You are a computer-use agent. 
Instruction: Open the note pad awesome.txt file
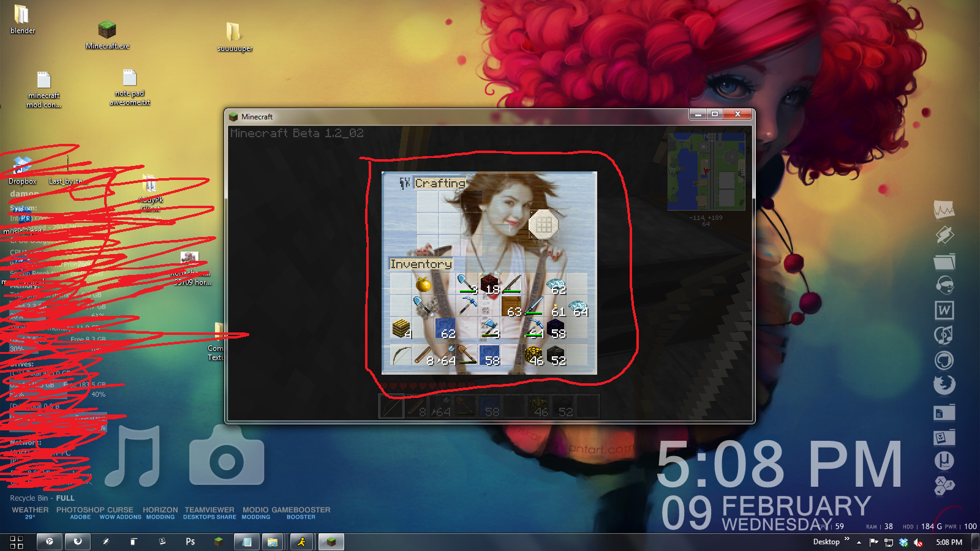[x=129, y=87]
